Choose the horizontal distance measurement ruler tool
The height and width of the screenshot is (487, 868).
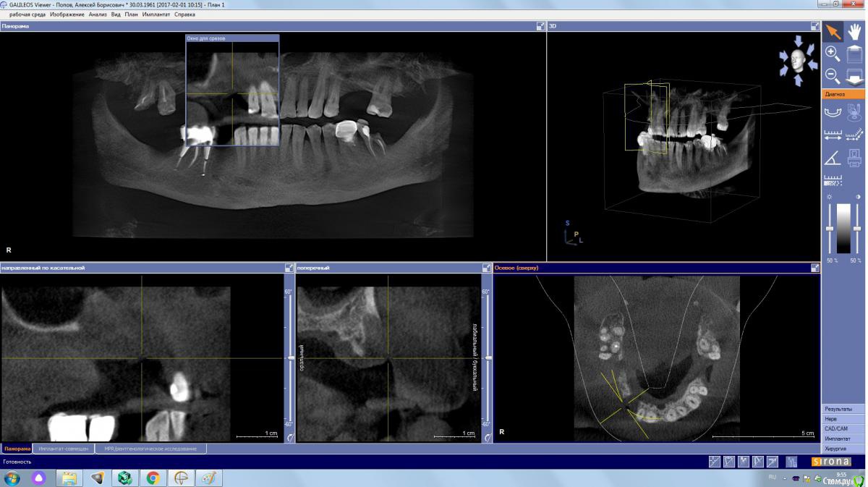(833, 135)
